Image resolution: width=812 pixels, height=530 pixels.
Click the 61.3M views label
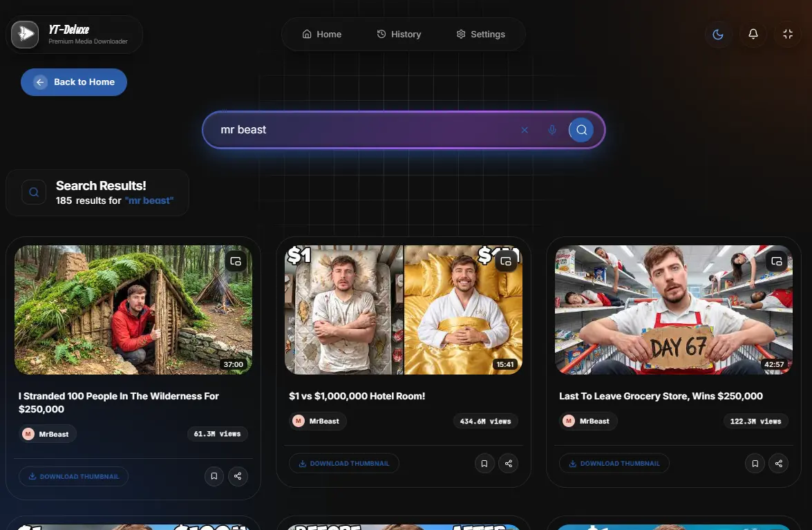click(x=217, y=434)
